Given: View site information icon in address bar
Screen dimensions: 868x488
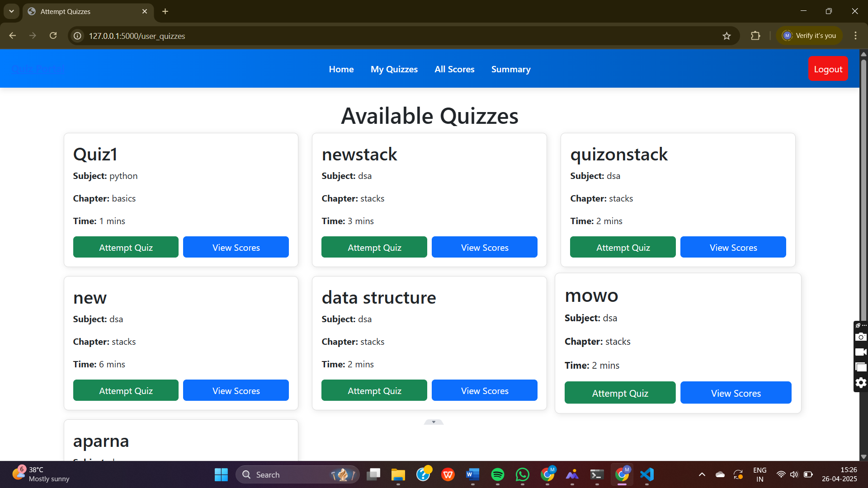Looking at the screenshot, I should 78,36.
